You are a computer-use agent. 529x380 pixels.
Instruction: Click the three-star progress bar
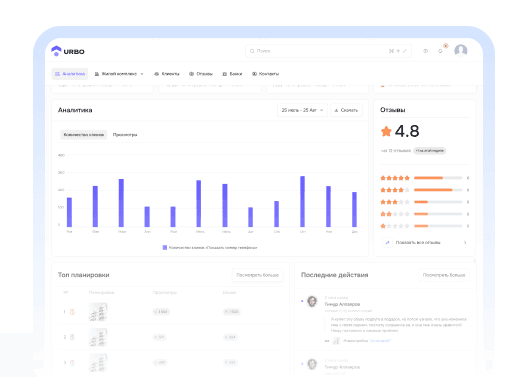(438, 202)
